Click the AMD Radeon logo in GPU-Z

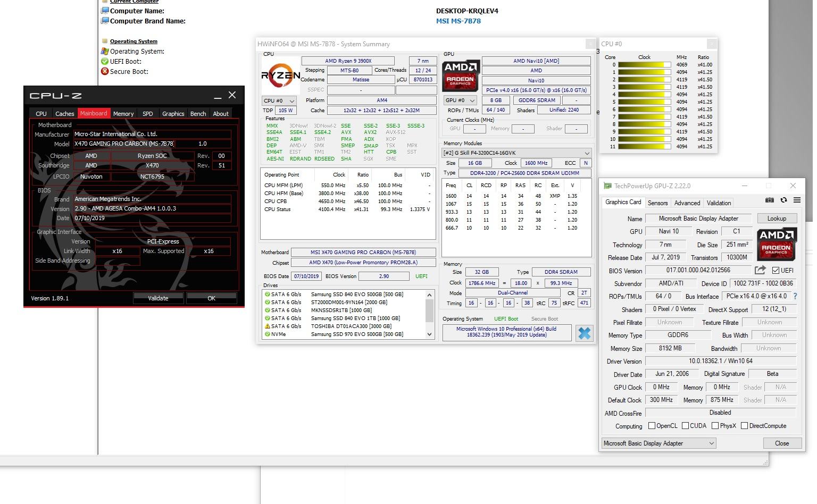pyautogui.click(x=777, y=243)
